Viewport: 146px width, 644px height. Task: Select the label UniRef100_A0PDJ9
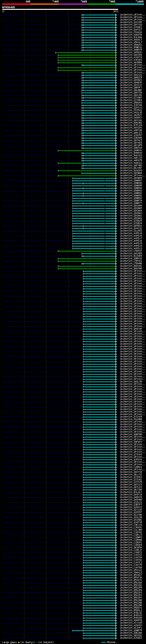131,233
